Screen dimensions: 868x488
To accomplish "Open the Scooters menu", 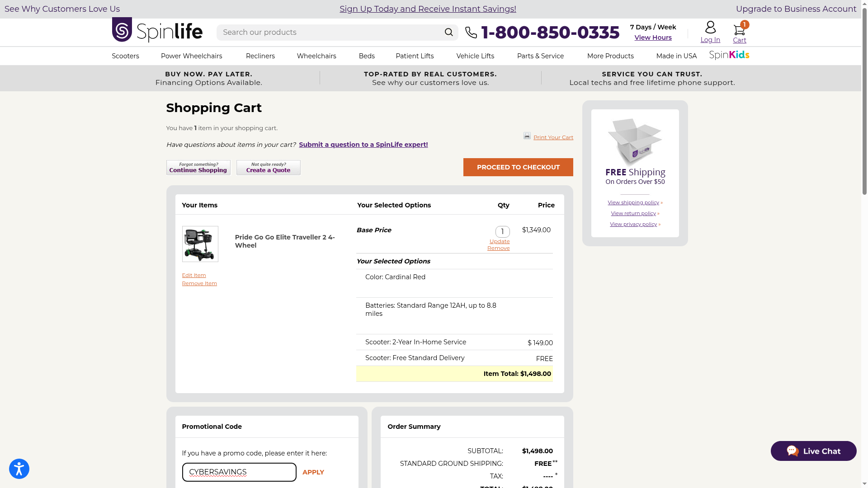I will tap(125, 56).
